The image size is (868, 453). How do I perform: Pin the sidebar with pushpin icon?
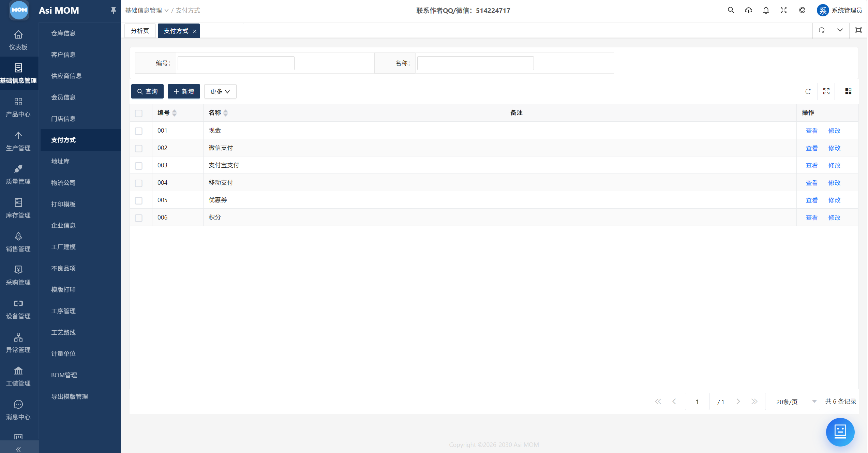[113, 10]
